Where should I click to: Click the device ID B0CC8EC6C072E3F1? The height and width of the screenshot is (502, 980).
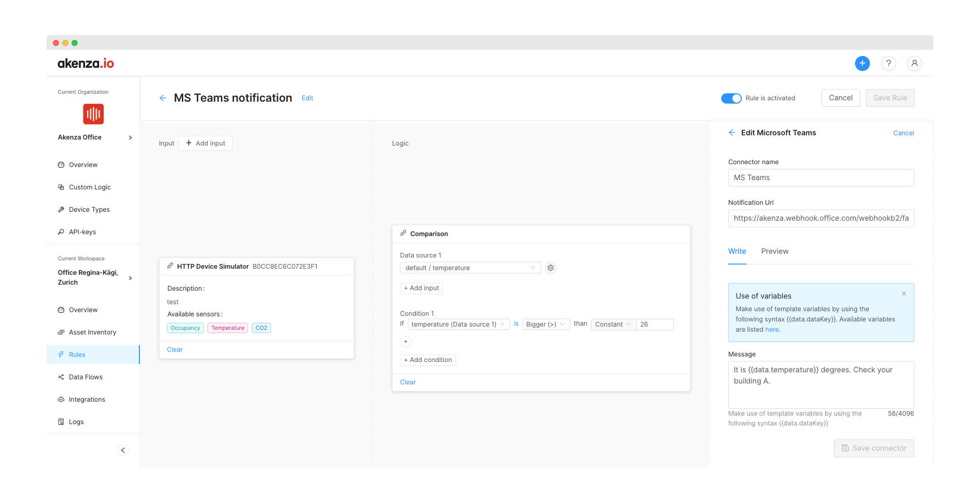(285, 266)
